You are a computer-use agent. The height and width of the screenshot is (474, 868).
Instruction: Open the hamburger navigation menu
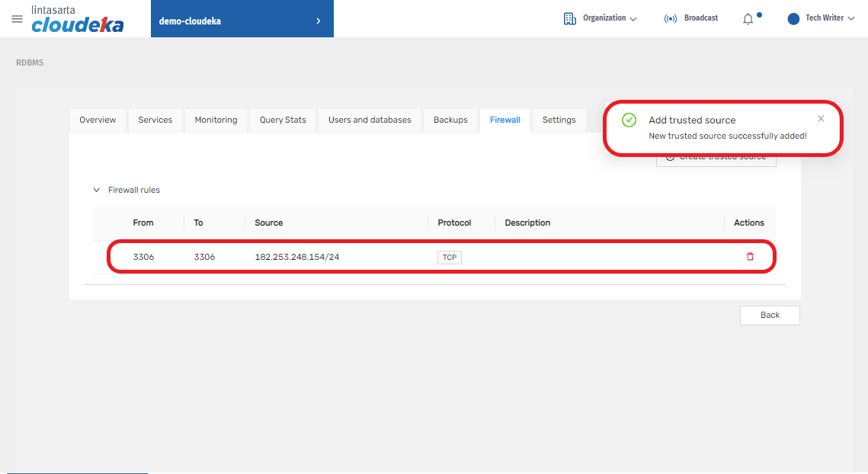coord(17,19)
